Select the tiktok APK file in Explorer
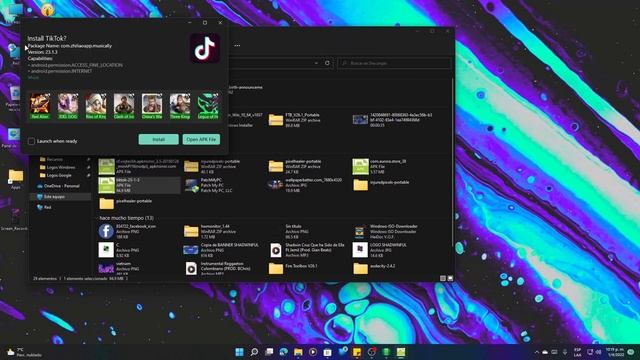 (139, 185)
